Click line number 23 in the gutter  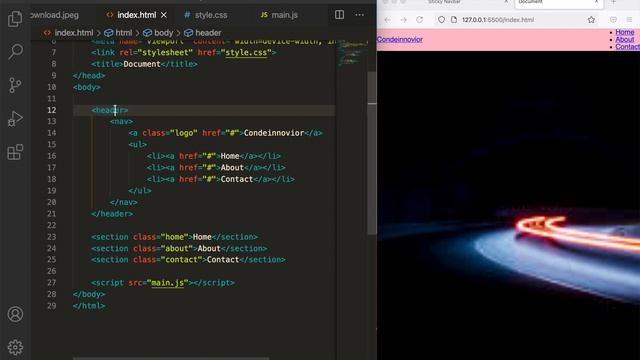pos(51,237)
